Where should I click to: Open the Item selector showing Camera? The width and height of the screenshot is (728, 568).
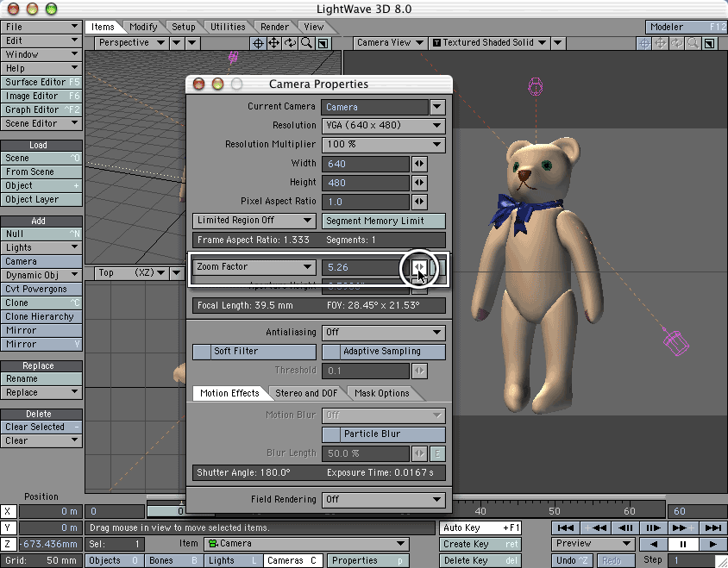coord(307,543)
